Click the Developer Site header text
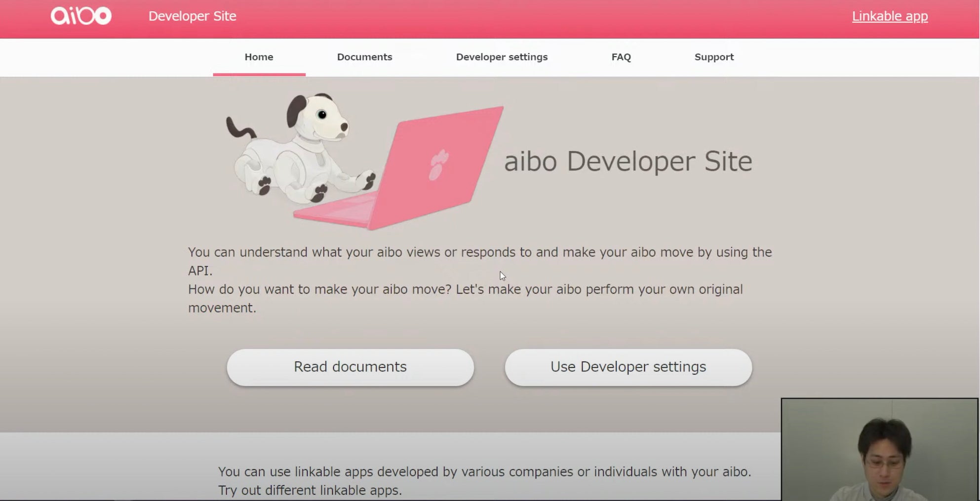This screenshot has width=980, height=501. point(193,16)
